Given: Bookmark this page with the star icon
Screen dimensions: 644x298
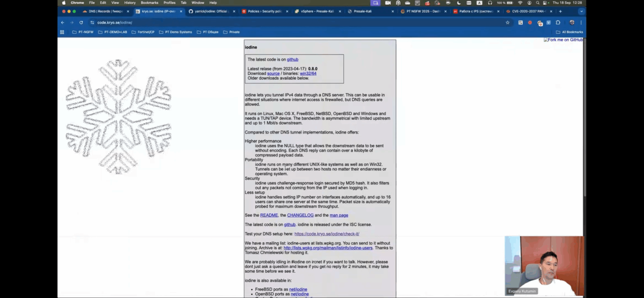Looking at the screenshot, I should point(507,22).
